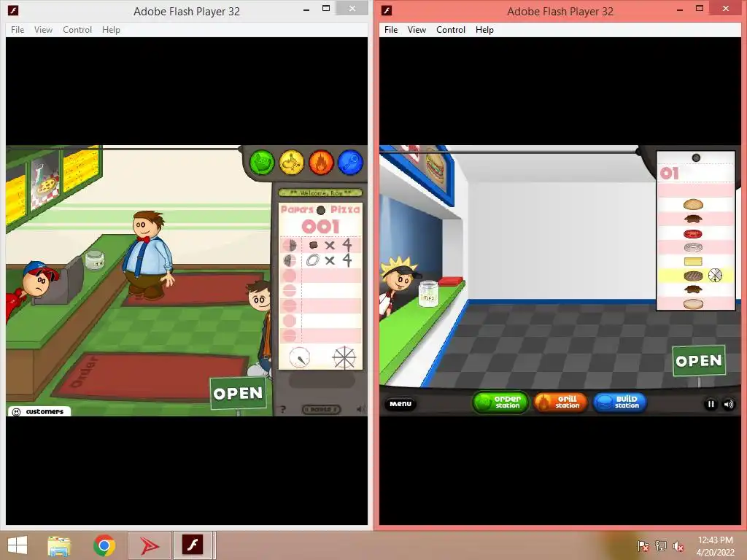The width and height of the screenshot is (747, 560).
Task: Click the tomato slice icon on burger ticket
Action: [693, 234]
